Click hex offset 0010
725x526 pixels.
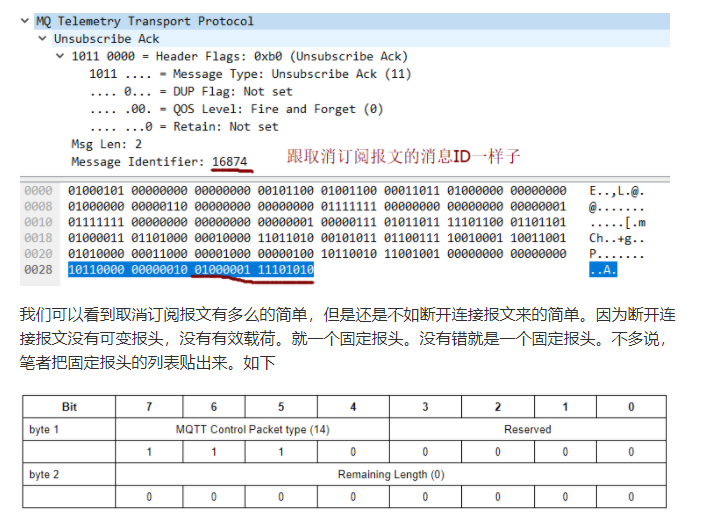(38, 222)
